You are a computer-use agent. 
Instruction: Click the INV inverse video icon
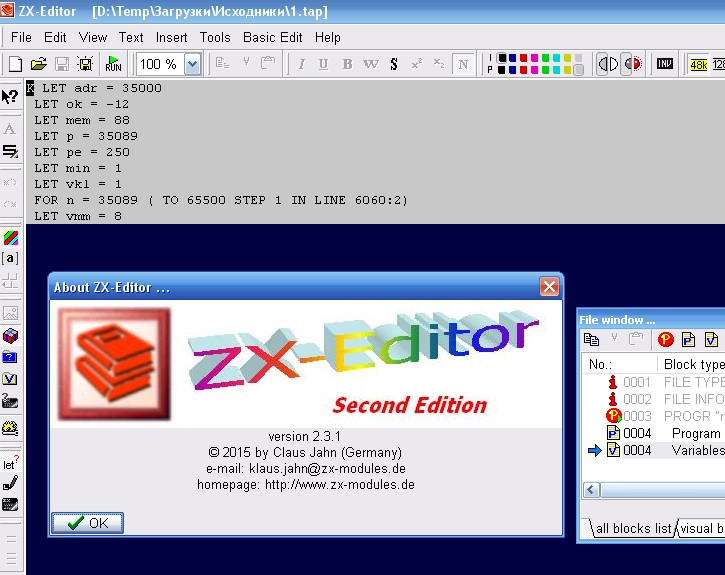coord(665,64)
